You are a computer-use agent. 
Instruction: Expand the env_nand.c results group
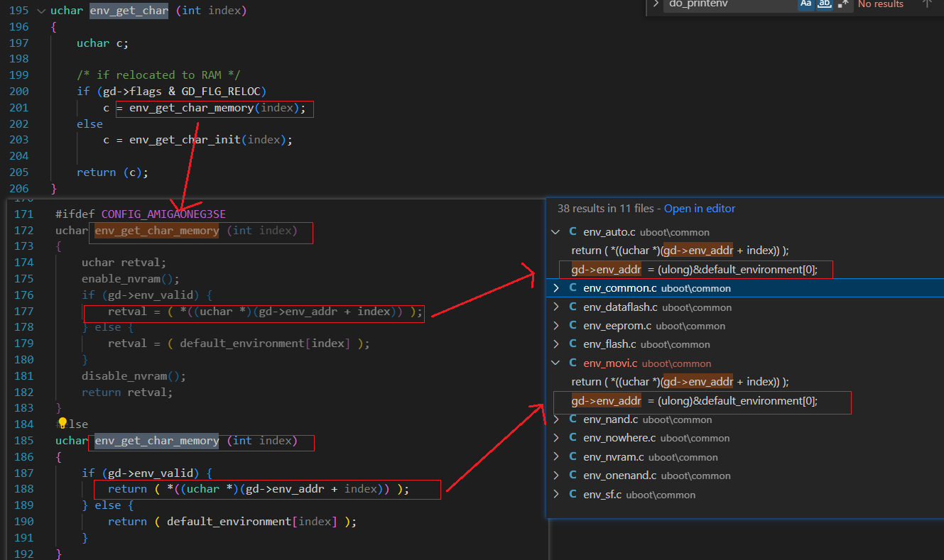pyautogui.click(x=555, y=419)
